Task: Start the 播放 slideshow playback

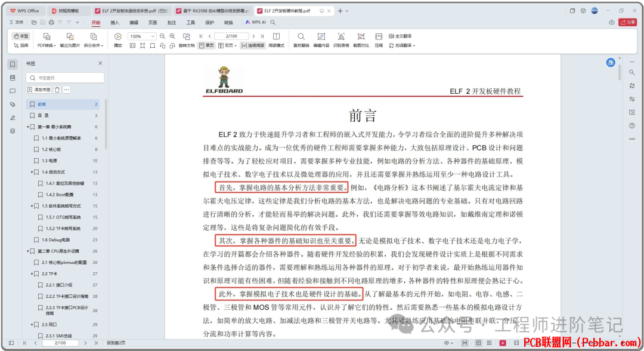Action: tap(118, 41)
